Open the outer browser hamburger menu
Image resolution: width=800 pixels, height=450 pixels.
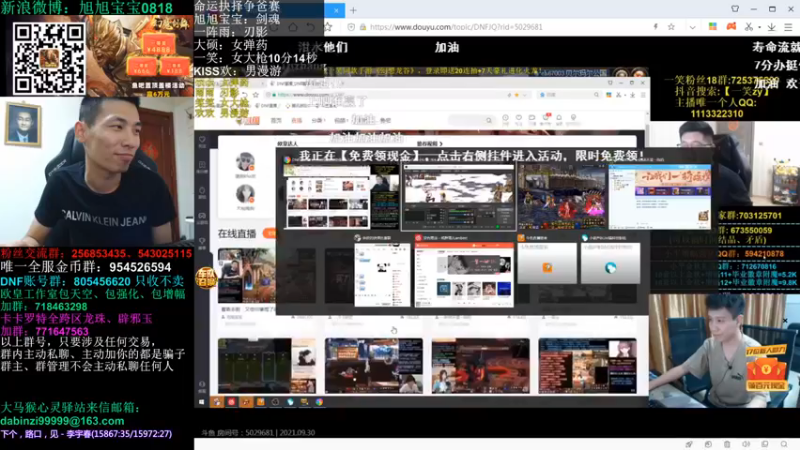tap(788, 27)
